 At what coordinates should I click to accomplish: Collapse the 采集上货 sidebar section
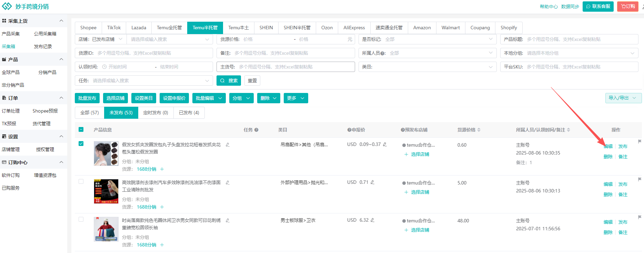tap(61, 21)
